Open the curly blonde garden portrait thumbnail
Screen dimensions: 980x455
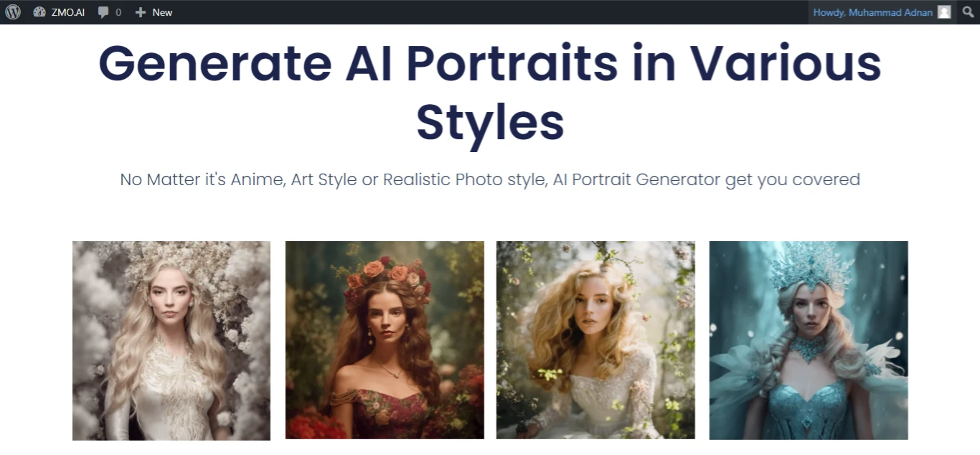coord(595,340)
